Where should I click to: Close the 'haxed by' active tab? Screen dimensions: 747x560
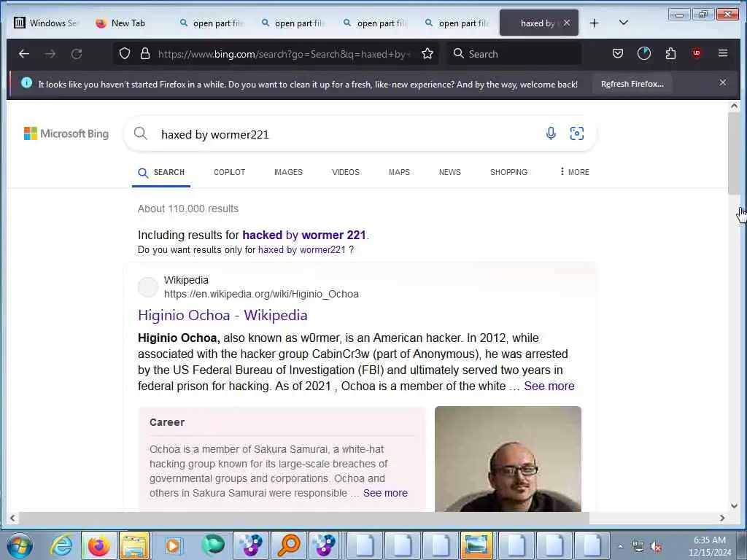[x=566, y=23]
